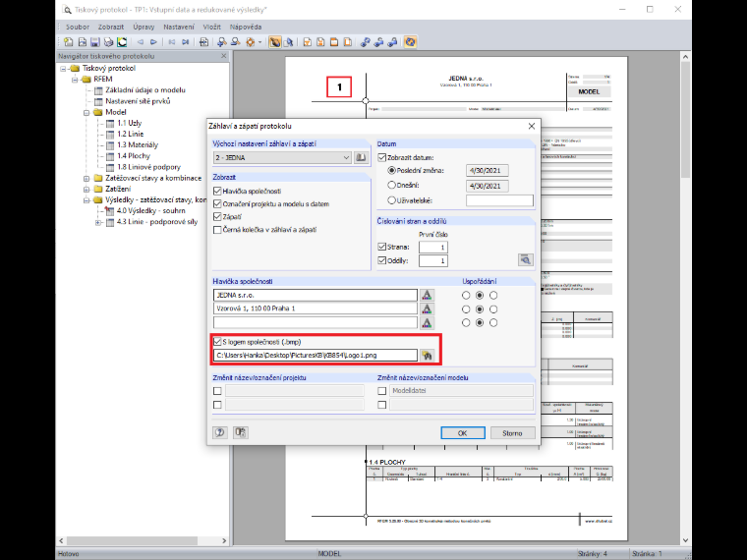Open the Nastavení menu

[x=179, y=28]
